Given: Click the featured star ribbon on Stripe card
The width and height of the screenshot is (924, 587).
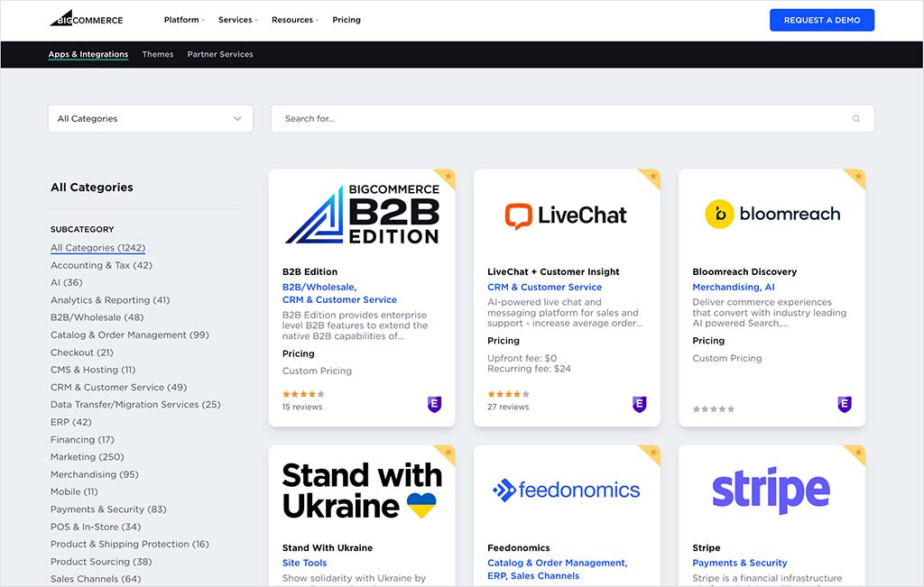Looking at the screenshot, I should 856,454.
